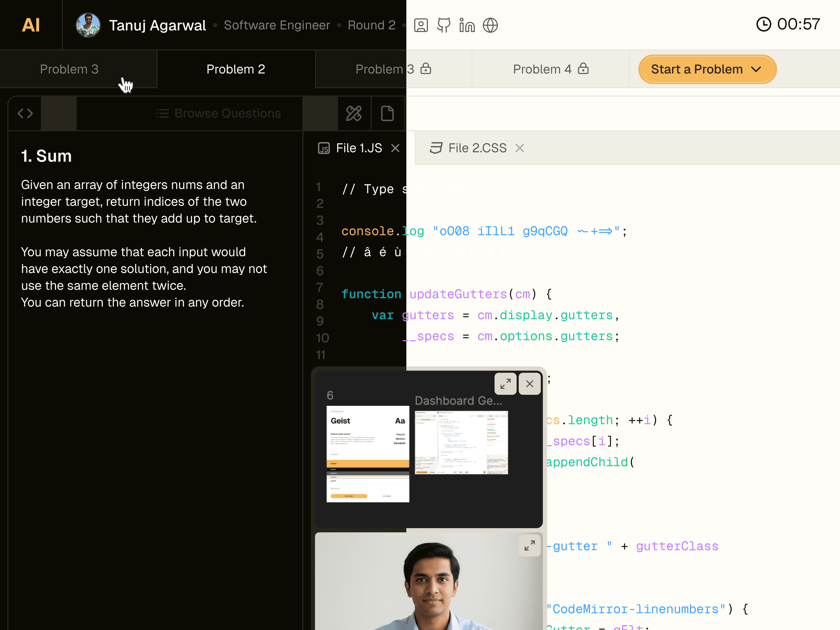Click the Geist typography thumbnail

pos(368,454)
